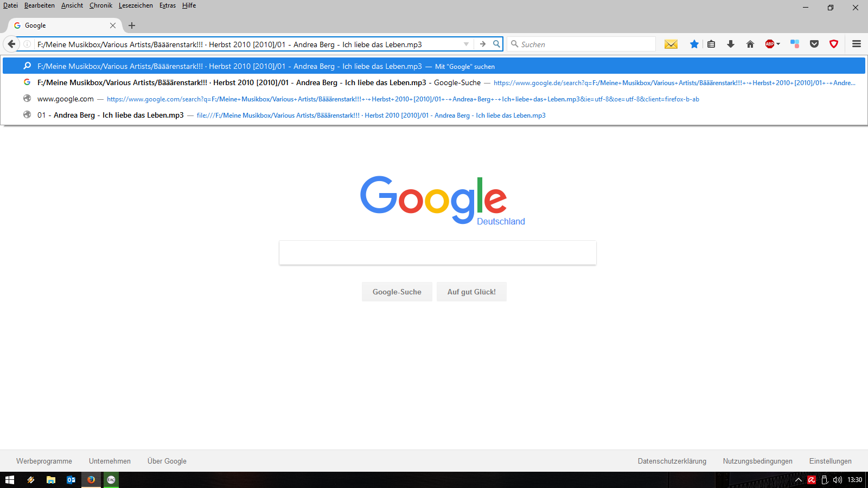Open Outlook from the taskbar
The height and width of the screenshot is (488, 868).
click(x=71, y=480)
